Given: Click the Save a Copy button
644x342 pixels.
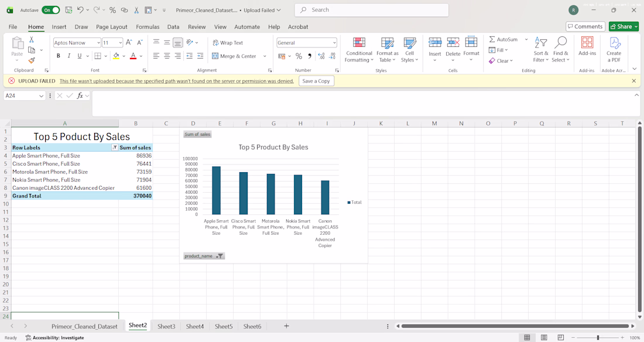Looking at the screenshot, I should coord(316,81).
